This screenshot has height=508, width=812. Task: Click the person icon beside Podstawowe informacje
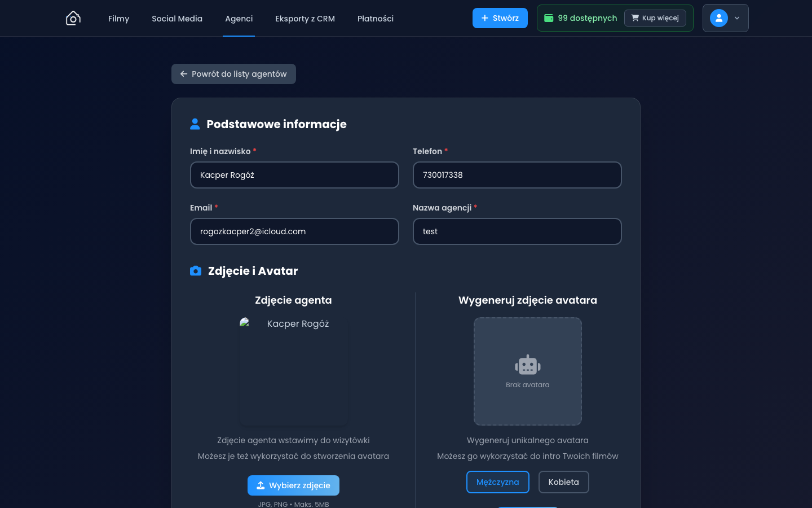[x=195, y=124]
